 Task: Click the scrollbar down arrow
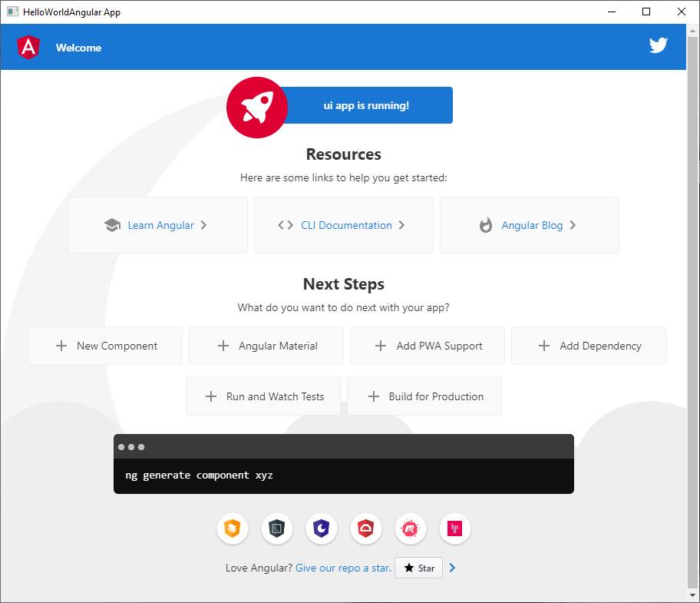pos(692,595)
